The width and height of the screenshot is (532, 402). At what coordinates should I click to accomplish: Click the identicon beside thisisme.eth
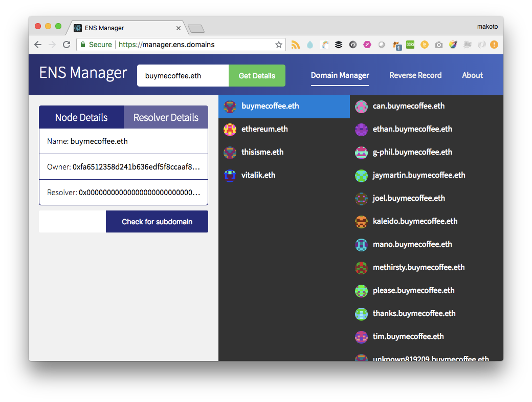(230, 153)
